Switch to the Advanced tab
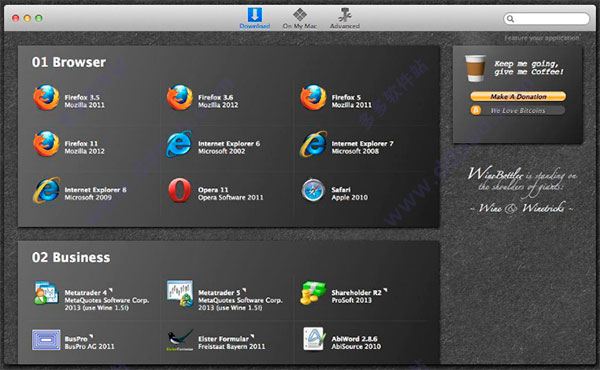Viewport: 600px width, 370px height. pyautogui.click(x=345, y=18)
